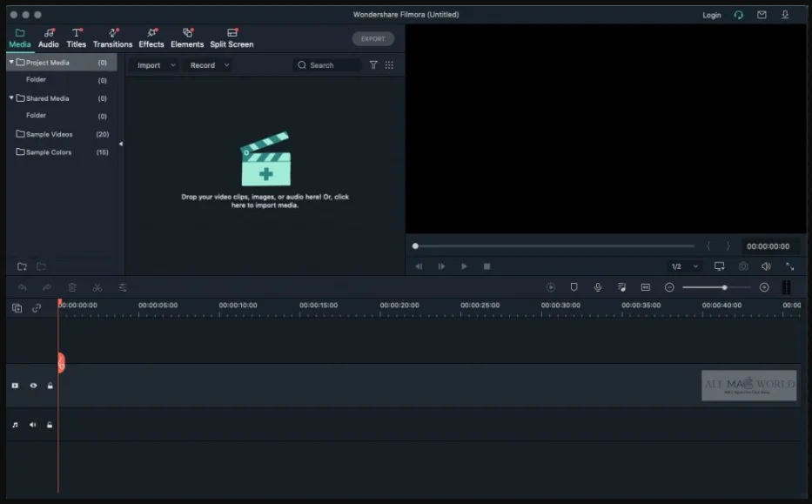Zoom in timeline with plus icon
812x504 pixels.
point(764,287)
